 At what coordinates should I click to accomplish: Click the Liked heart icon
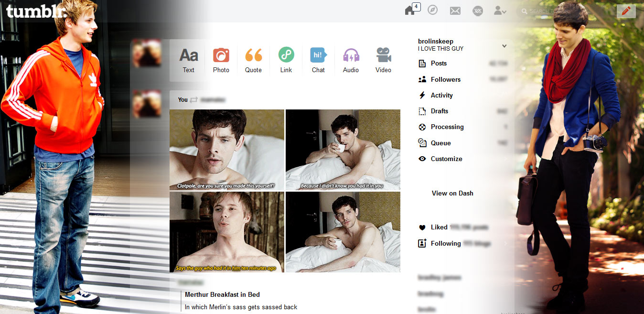(422, 227)
